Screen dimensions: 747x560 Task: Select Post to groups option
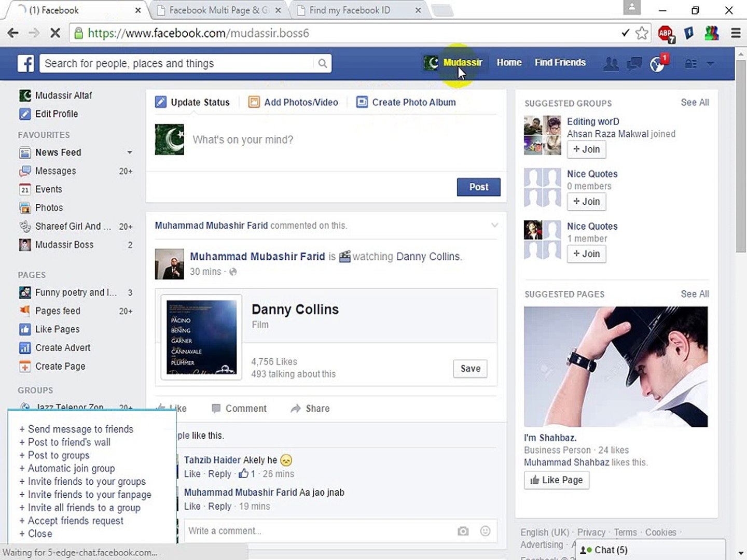[x=54, y=455]
